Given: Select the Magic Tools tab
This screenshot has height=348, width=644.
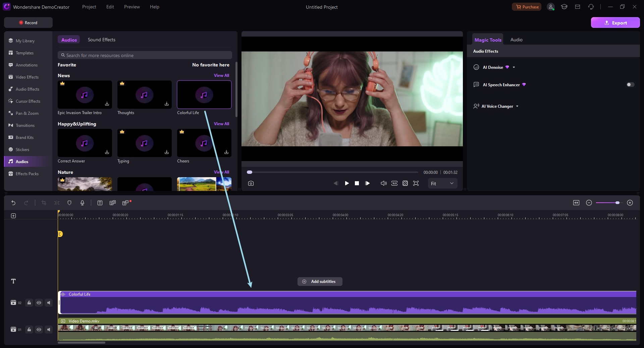Looking at the screenshot, I should coord(488,40).
